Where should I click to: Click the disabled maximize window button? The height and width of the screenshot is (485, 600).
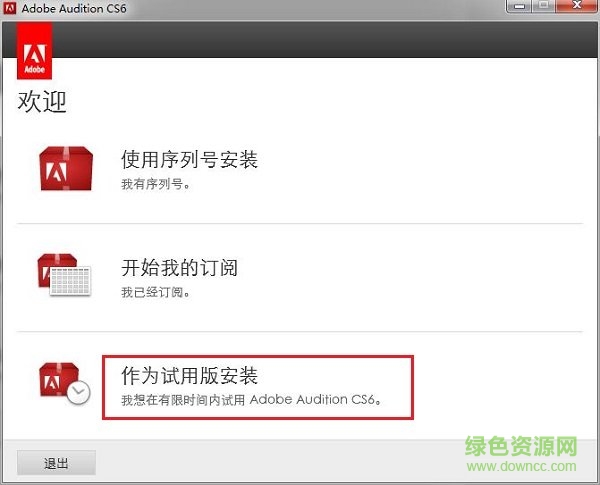click(x=544, y=6)
